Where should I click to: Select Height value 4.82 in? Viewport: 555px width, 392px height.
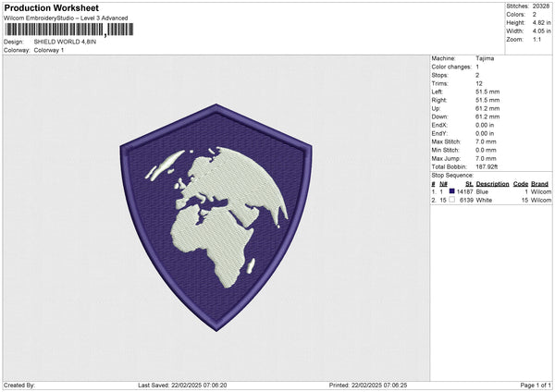[x=541, y=22]
